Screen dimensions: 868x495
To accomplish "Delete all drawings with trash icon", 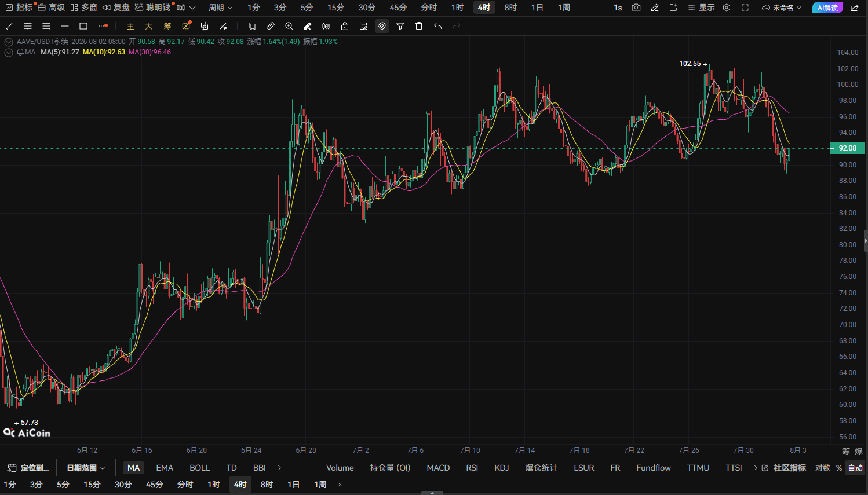I will (419, 26).
